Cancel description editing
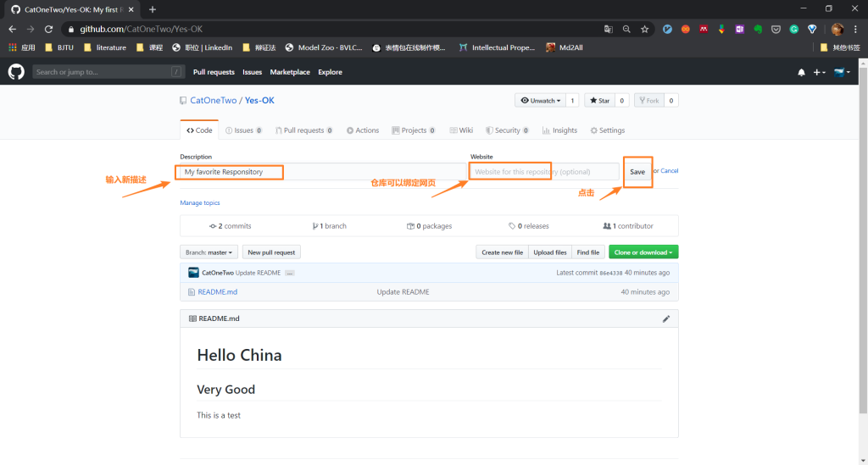This screenshot has height=465, width=868. [670, 171]
